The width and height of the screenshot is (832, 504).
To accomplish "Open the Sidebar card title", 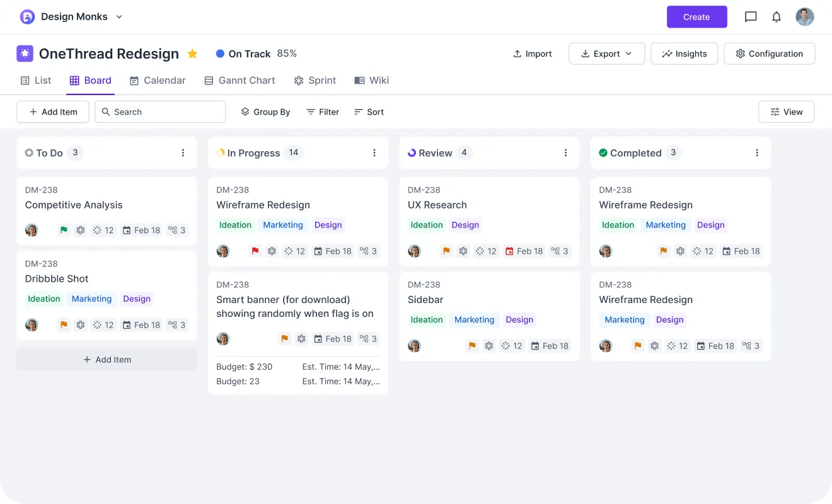I will [x=425, y=300].
